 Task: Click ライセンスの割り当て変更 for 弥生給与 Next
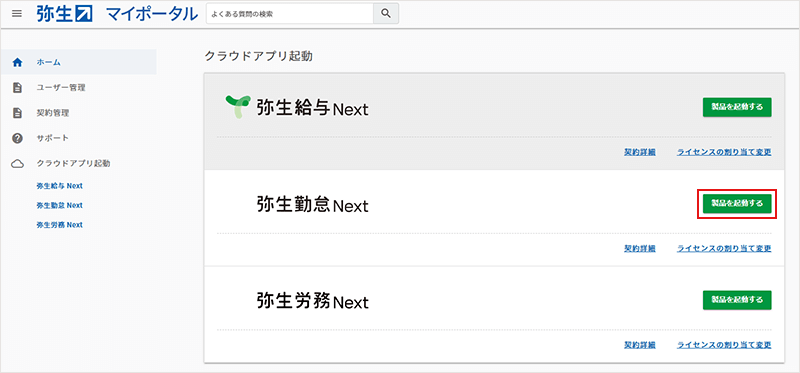(724, 152)
